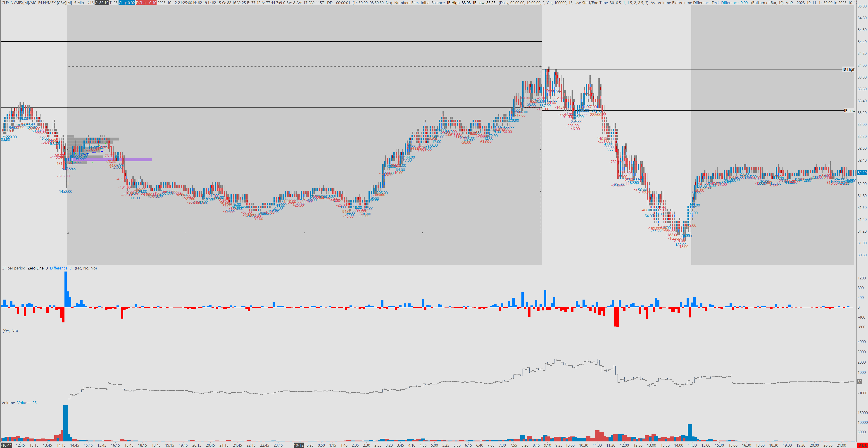Click the 'Numbers Bars' study name in header
Screen dimensions: 868x448
coord(406,3)
